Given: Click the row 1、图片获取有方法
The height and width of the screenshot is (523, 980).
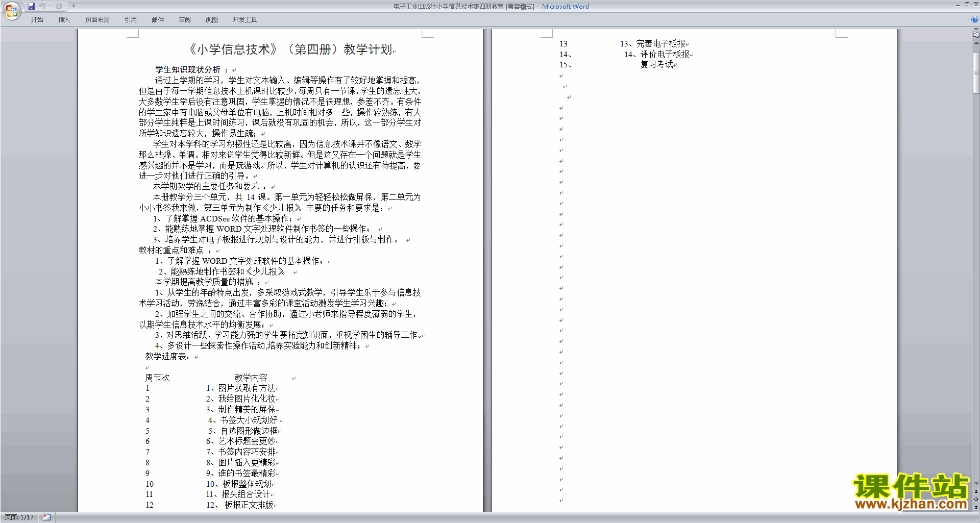Looking at the screenshot, I should tap(241, 388).
